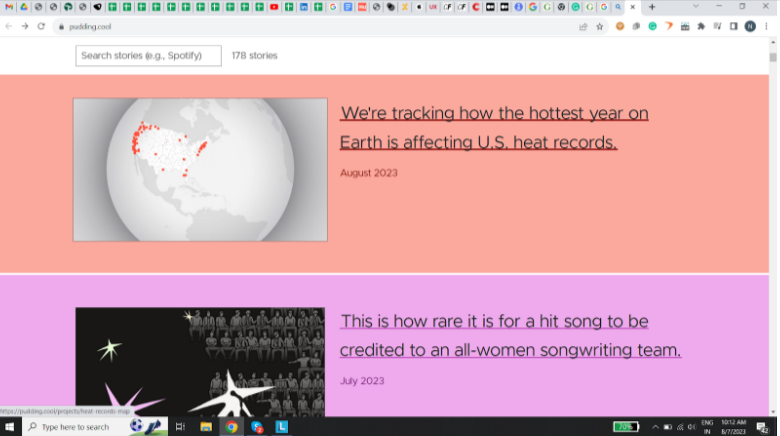Switch to the red UX tab

(x=433, y=7)
